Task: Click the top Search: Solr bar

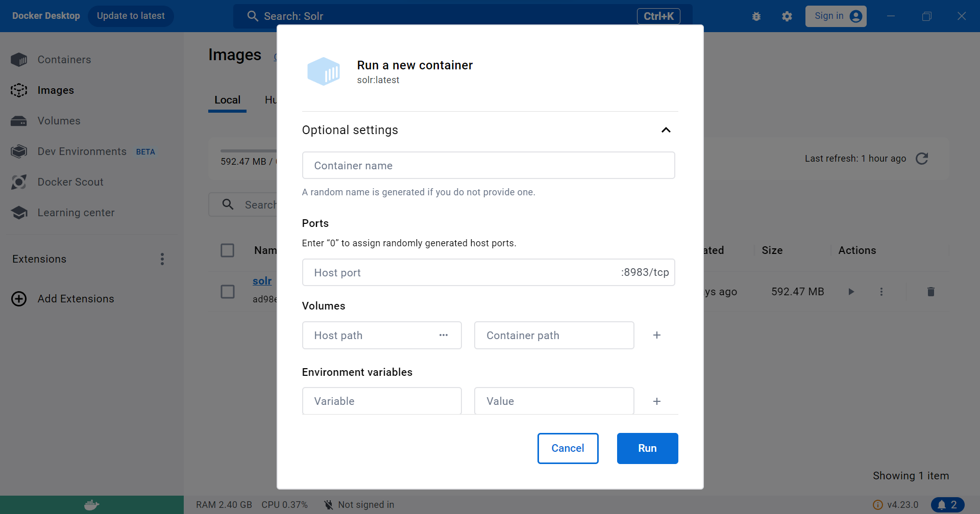Action: tap(463, 16)
